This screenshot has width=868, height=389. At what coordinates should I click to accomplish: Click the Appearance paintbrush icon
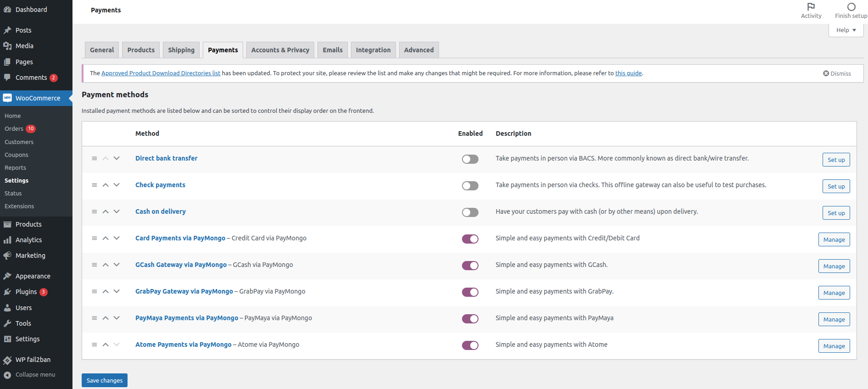7,276
